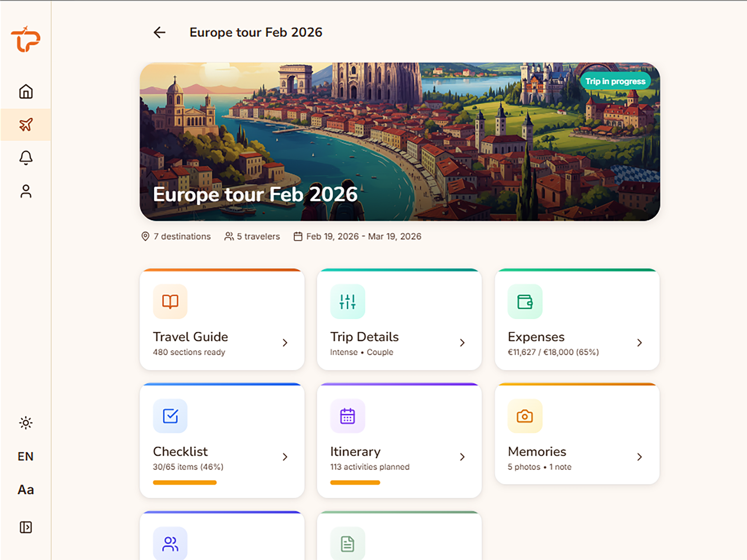Image resolution: width=747 pixels, height=560 pixels.
Task: Click the location pin icon
Action: 145,237
